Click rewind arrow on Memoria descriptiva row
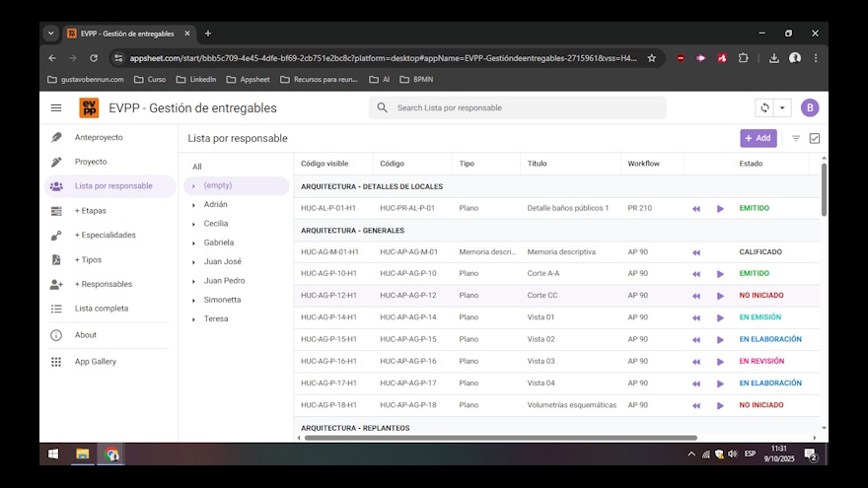 point(695,252)
